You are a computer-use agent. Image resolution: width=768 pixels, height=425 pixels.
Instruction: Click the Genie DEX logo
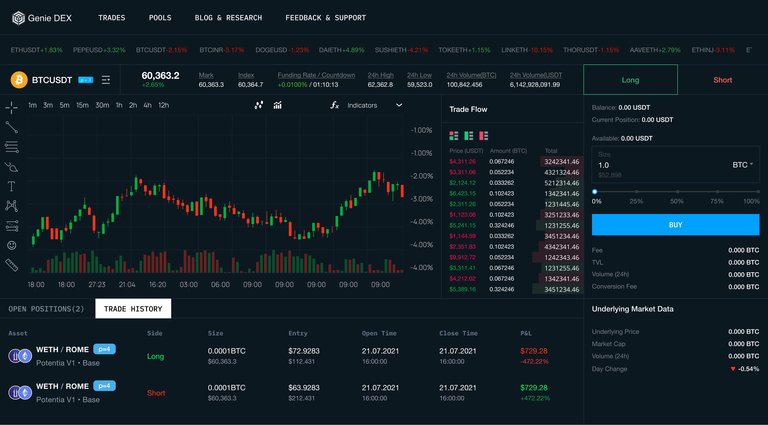tap(42, 18)
